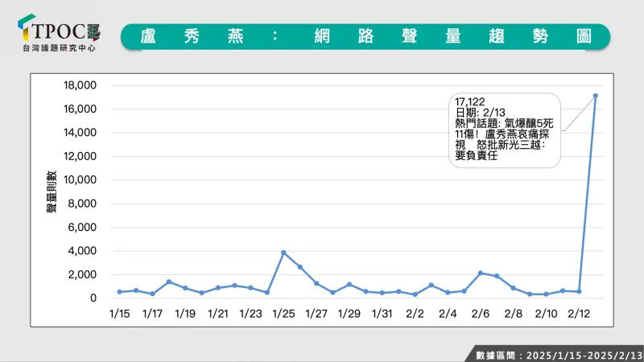Click the 2/6 x-axis label
The width and height of the screenshot is (644, 362).
481,314
